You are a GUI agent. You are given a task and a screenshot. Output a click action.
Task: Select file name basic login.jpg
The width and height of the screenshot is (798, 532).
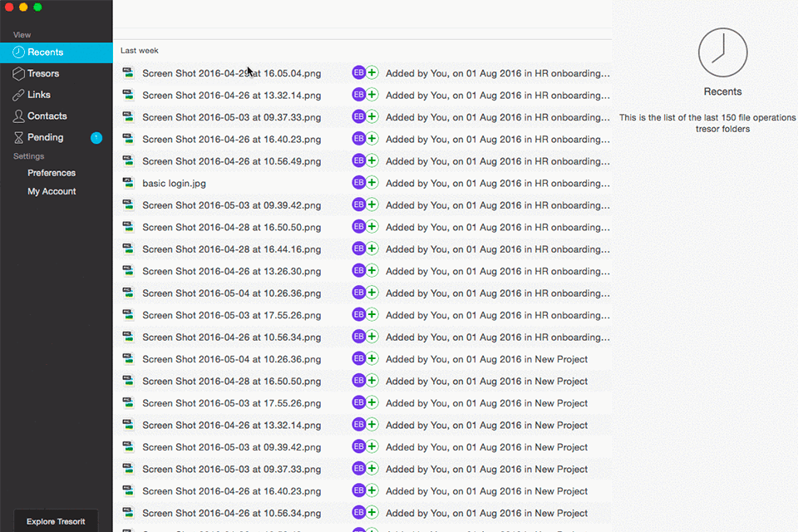(174, 183)
